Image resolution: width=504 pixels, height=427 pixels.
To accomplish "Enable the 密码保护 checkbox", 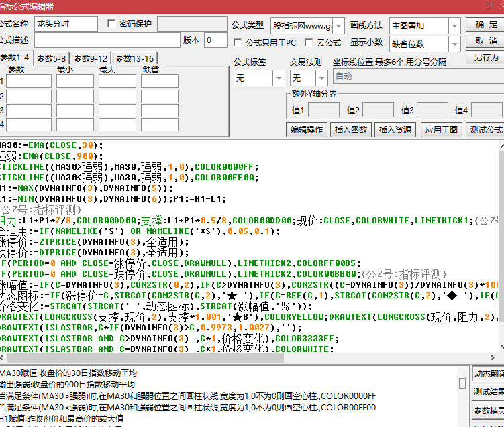I will pyautogui.click(x=111, y=23).
